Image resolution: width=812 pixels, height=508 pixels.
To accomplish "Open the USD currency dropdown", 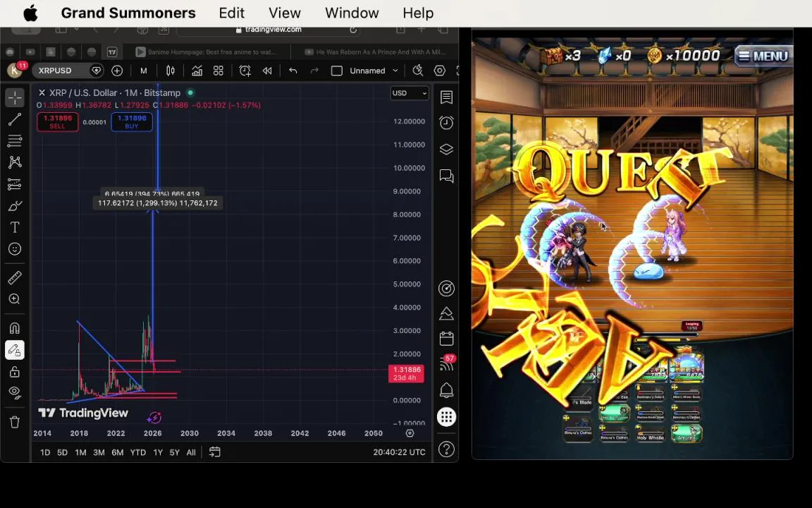I will [409, 93].
